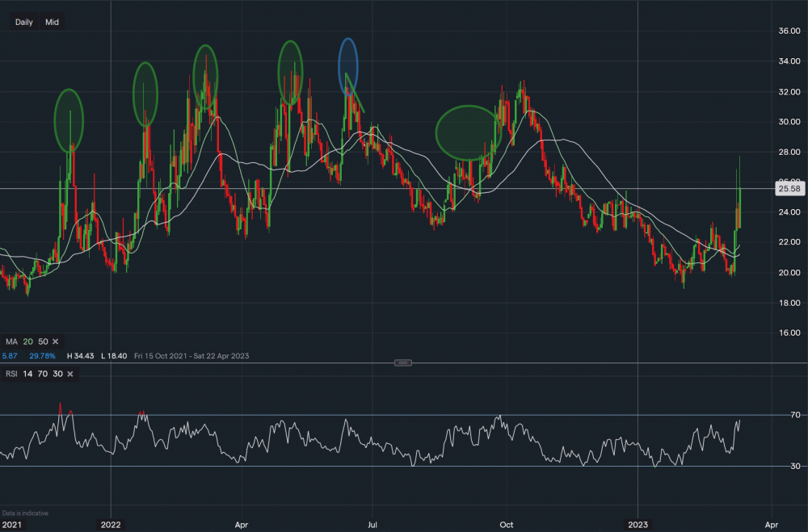Open the Mid price type dropdown

coord(52,23)
